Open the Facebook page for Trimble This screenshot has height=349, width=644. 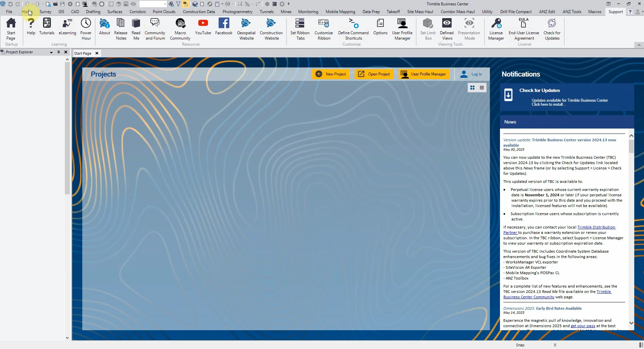click(224, 29)
